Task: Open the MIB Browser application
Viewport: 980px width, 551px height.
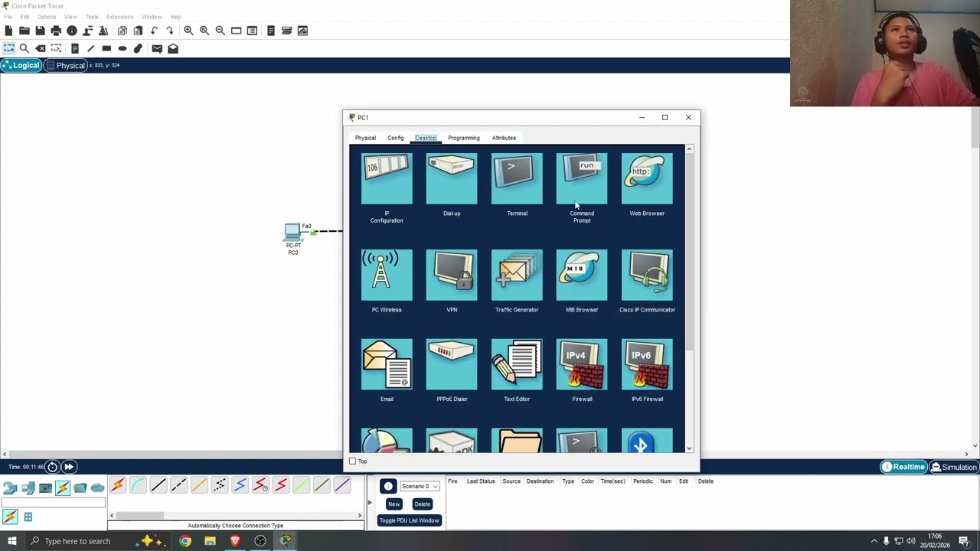Action: point(582,275)
